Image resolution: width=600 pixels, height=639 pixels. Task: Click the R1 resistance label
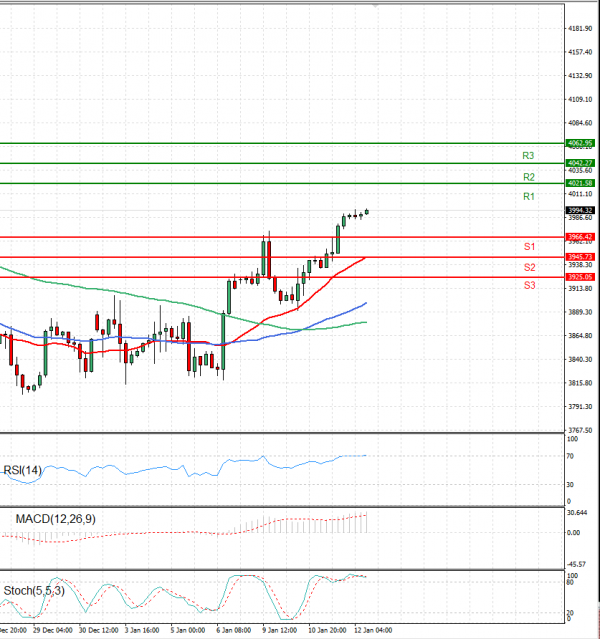tap(529, 196)
